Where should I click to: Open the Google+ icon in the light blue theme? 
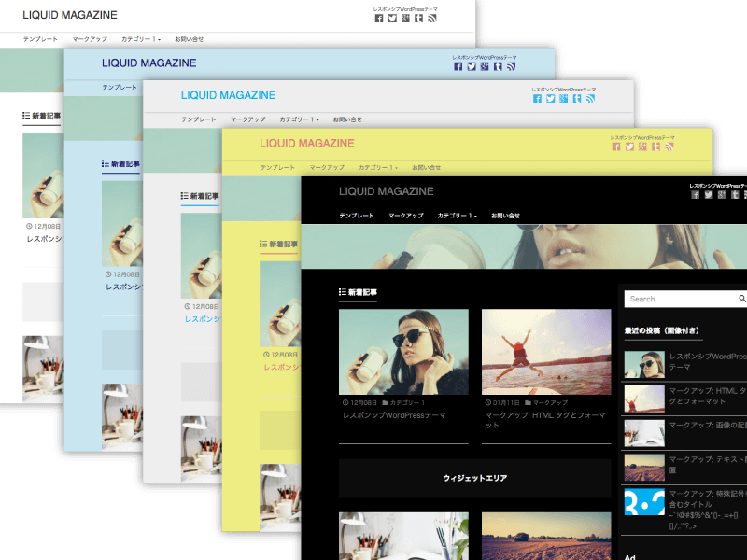(x=485, y=66)
